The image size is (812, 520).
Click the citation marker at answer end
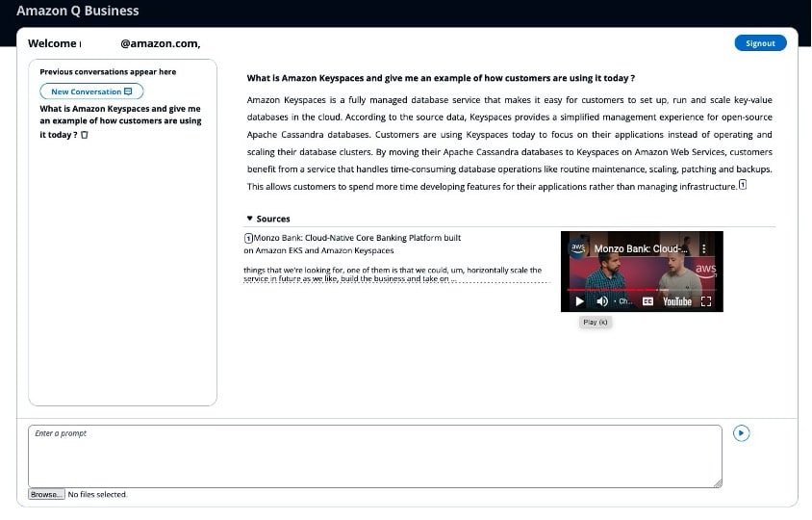tap(742, 185)
